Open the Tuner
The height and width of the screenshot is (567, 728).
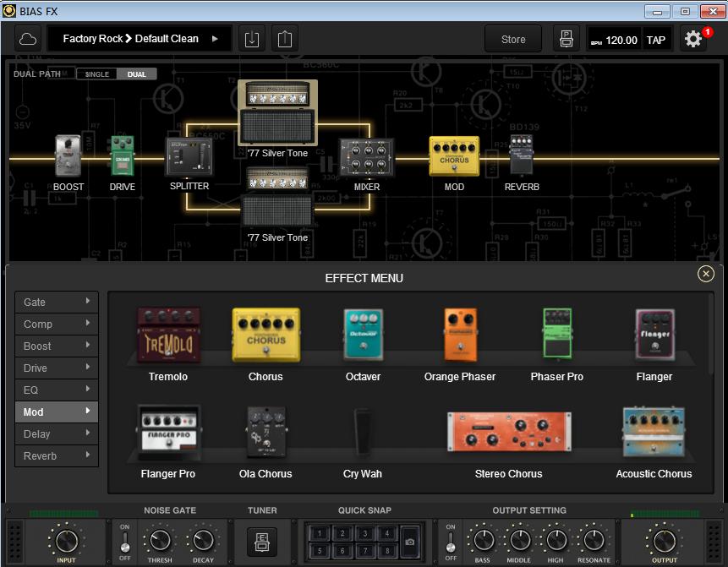point(262,542)
